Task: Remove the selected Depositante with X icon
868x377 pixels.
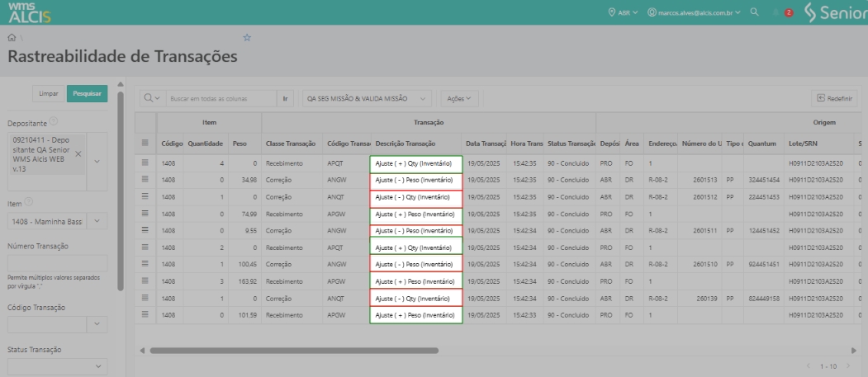Action: click(x=78, y=154)
